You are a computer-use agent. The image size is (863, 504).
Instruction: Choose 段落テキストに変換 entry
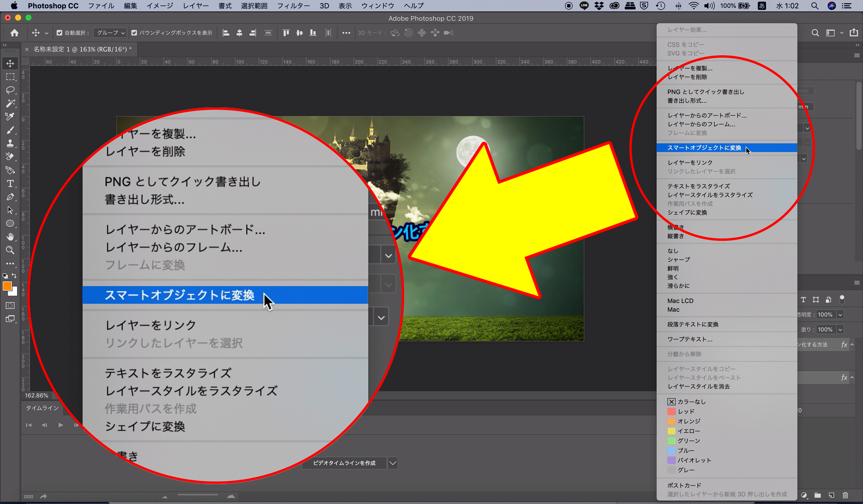coord(727,324)
